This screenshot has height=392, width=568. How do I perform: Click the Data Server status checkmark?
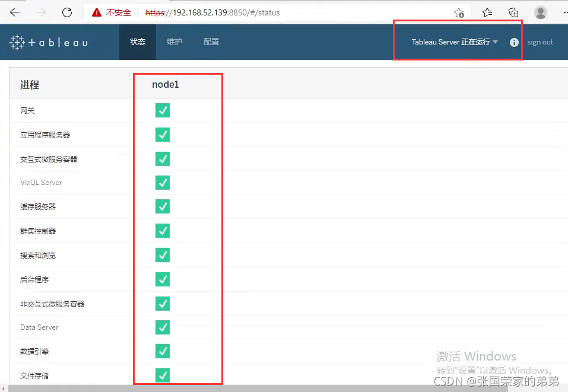[163, 327]
